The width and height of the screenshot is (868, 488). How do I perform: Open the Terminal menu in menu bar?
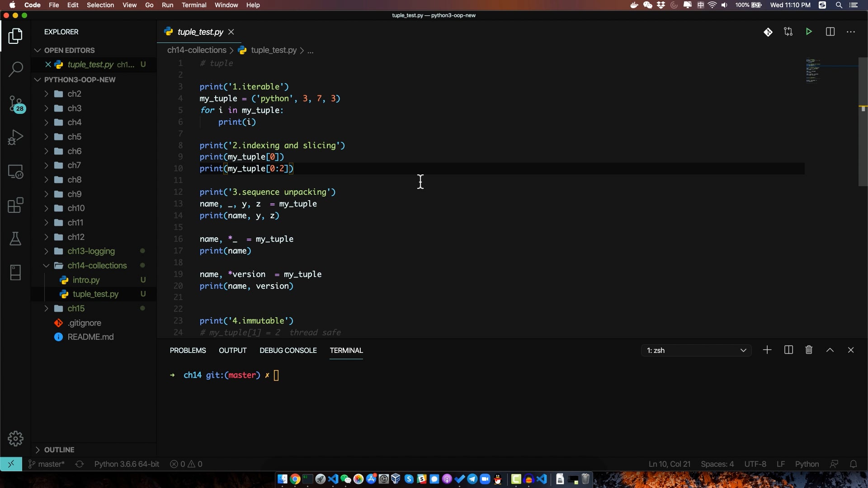[194, 5]
